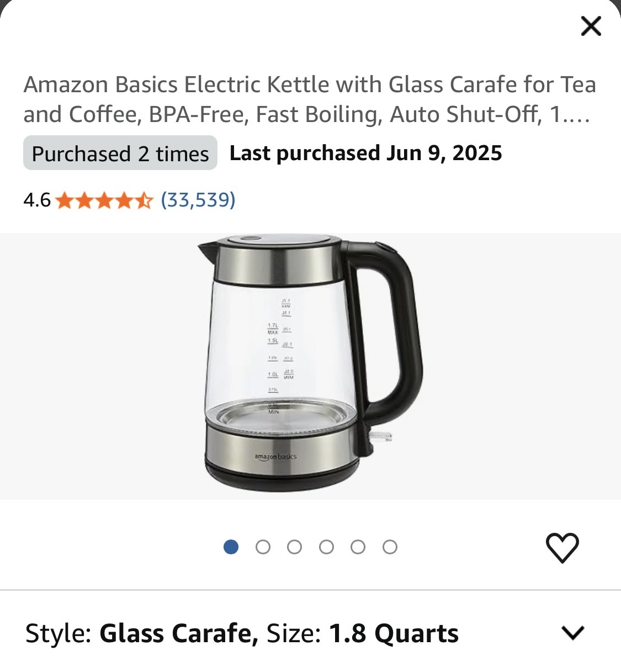Select the last image carousel dot
This screenshot has width=621, height=672.
[x=390, y=547]
